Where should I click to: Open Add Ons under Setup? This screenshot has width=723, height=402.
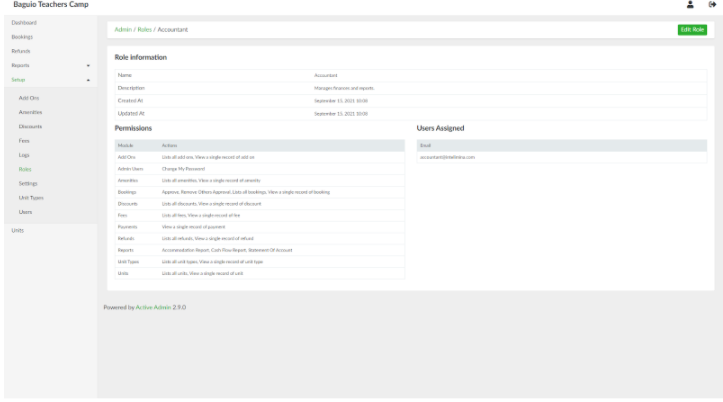(x=30, y=98)
